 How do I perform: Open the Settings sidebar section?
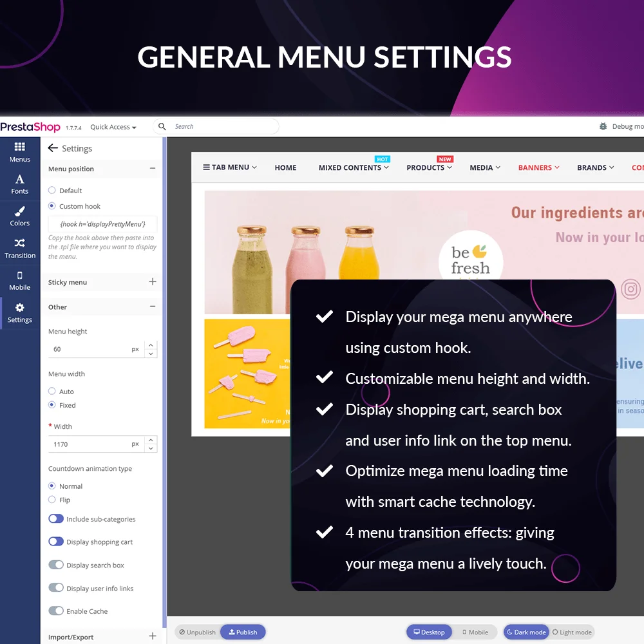(19, 314)
